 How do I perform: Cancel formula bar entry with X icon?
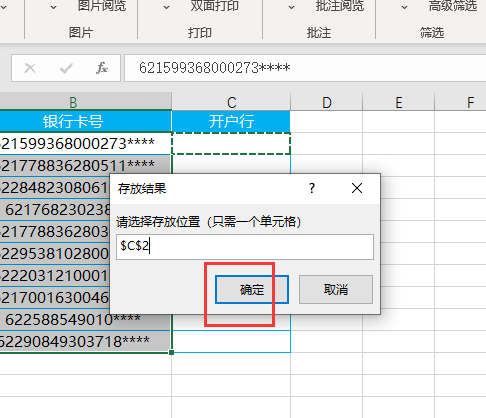tap(30, 68)
